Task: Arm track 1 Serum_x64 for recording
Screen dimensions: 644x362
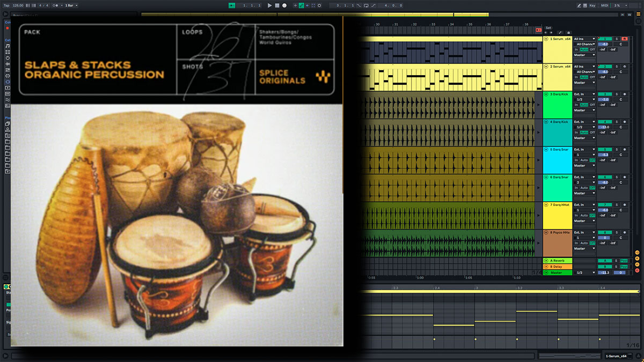Action: pyautogui.click(x=624, y=39)
